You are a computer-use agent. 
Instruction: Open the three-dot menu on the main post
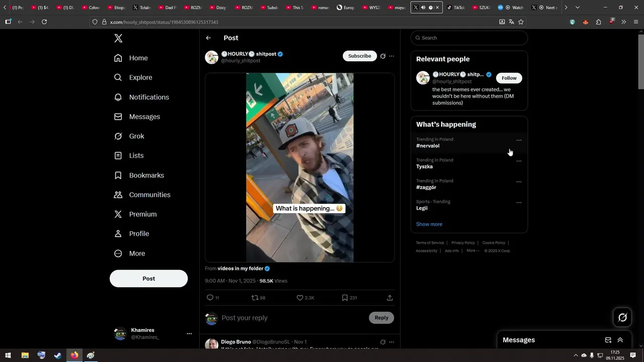click(x=391, y=56)
